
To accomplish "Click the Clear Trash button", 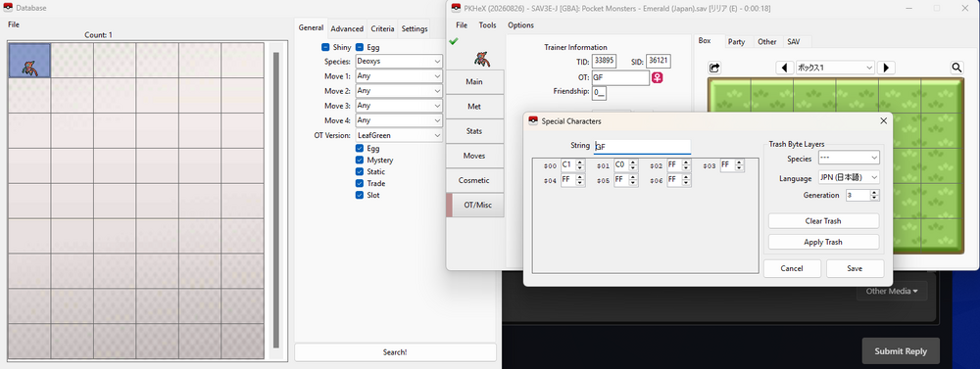I will [x=823, y=221].
